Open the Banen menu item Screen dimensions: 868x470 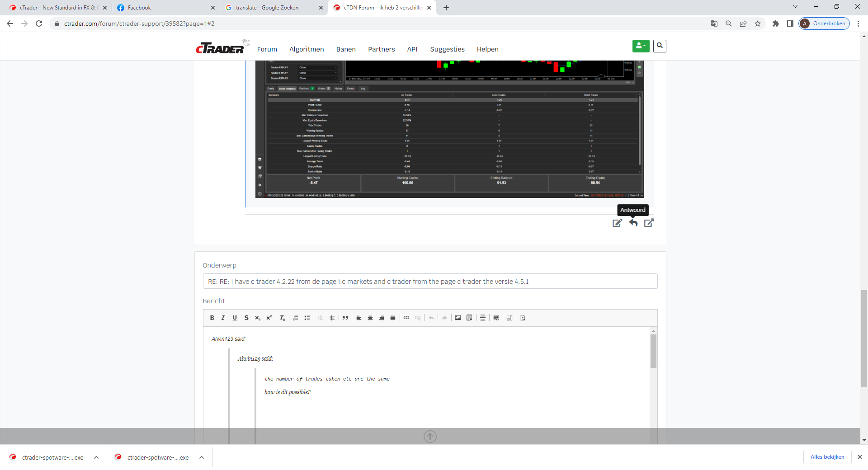point(346,49)
